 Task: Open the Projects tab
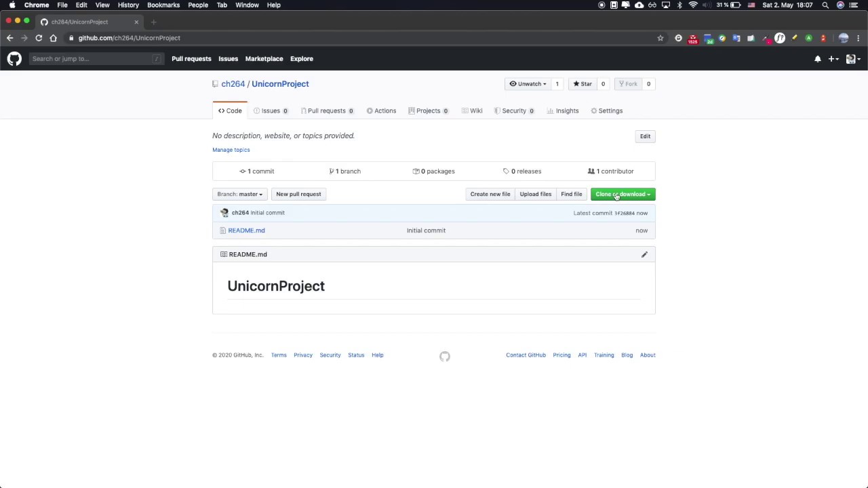(x=428, y=111)
